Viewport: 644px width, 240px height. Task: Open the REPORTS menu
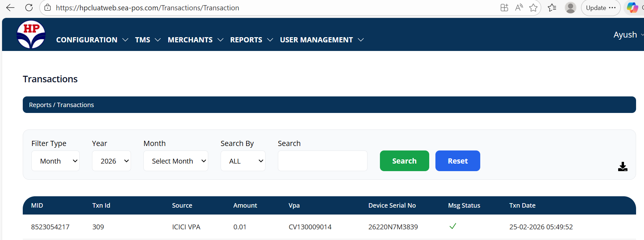251,40
